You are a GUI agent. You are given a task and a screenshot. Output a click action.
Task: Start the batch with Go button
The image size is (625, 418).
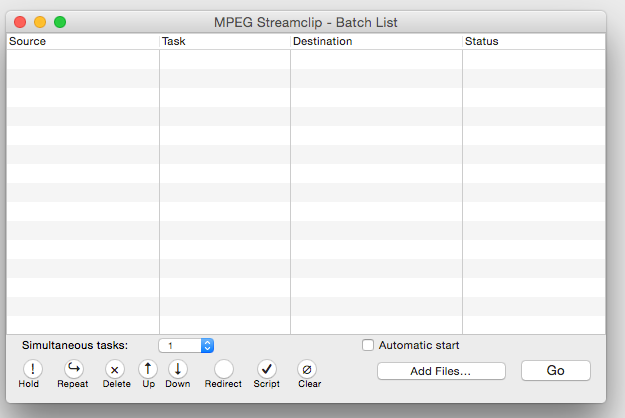[556, 371]
